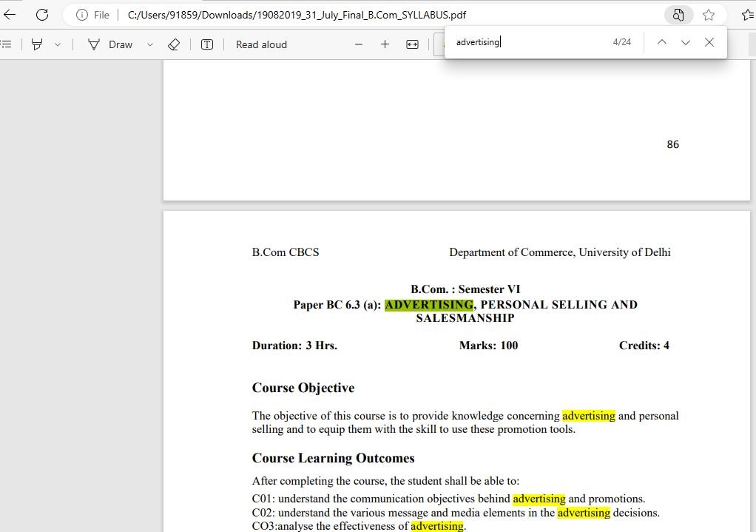Expand the highlighter color options chevron
The height and width of the screenshot is (532, 756).
coord(58,44)
